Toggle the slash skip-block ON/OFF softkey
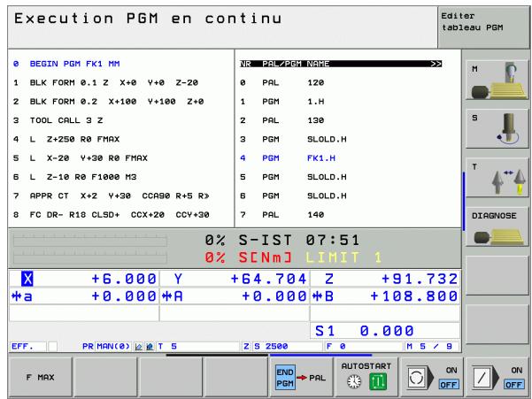This screenshot has height=399, width=532. coord(497,377)
